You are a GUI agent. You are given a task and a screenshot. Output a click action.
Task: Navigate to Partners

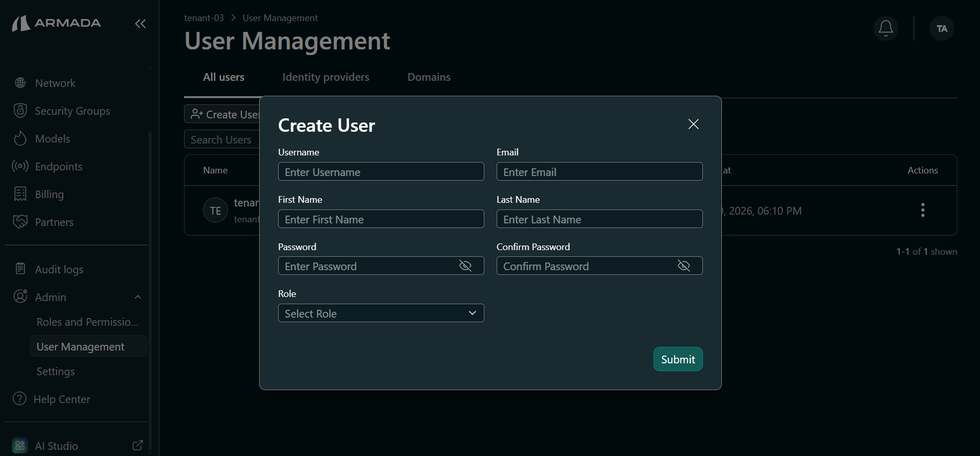[x=54, y=222]
